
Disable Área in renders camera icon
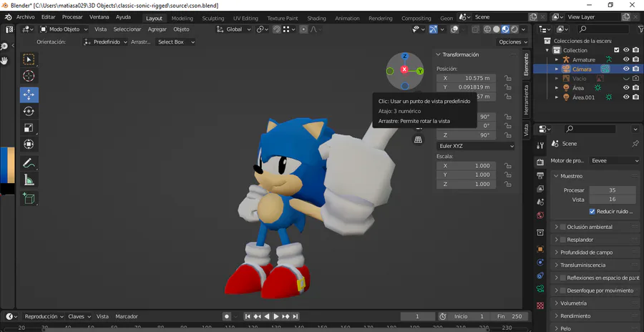click(636, 88)
